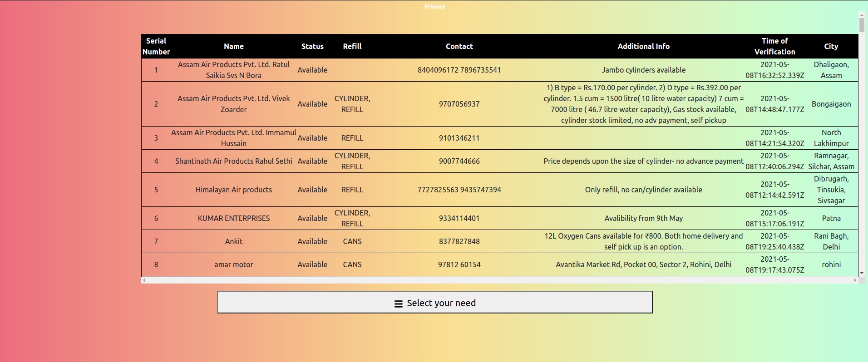Click contact number 9101346211
This screenshot has height=362, width=868.
459,138
